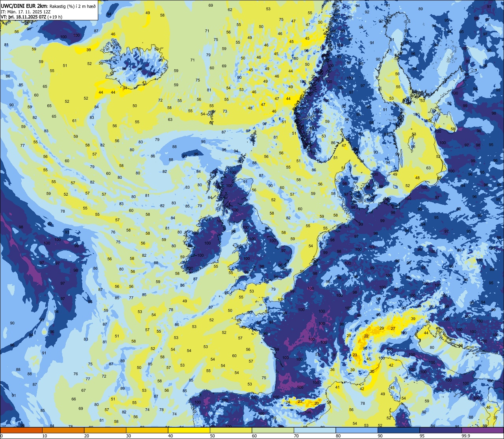This screenshot has height=439, width=504.
Task: Click the legend label '10'
Action: pyautogui.click(x=44, y=436)
